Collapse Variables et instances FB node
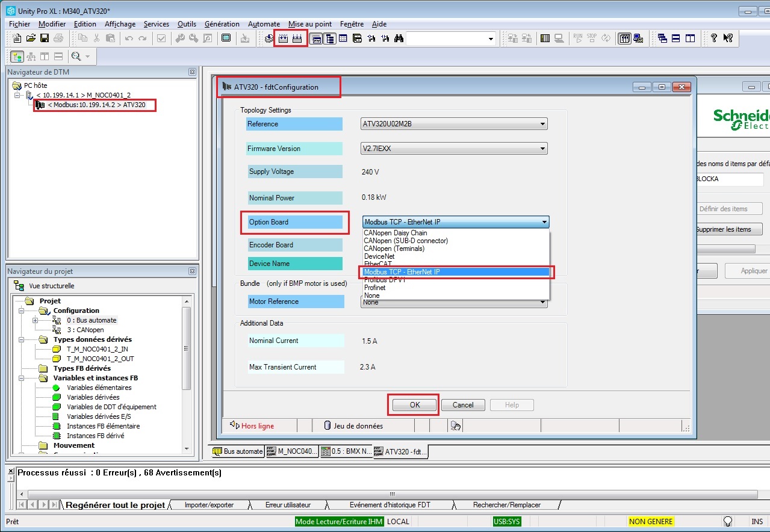This screenshot has height=532, width=770. pos(22,378)
